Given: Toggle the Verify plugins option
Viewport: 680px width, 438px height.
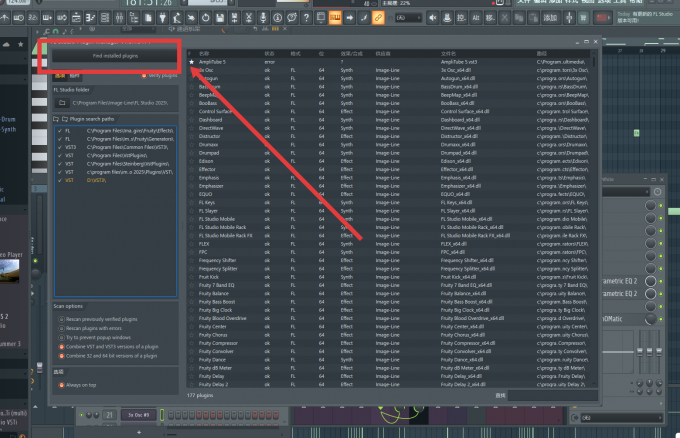Looking at the screenshot, I should (159, 75).
